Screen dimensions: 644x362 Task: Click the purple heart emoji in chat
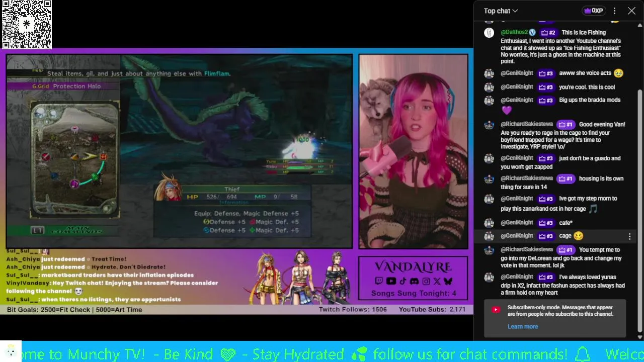[506, 110]
